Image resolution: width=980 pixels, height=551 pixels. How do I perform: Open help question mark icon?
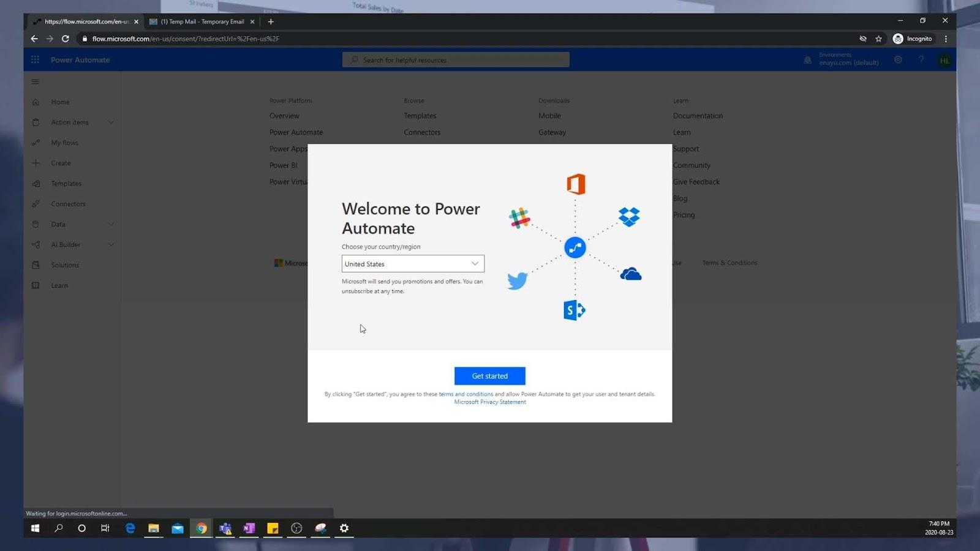pyautogui.click(x=921, y=60)
